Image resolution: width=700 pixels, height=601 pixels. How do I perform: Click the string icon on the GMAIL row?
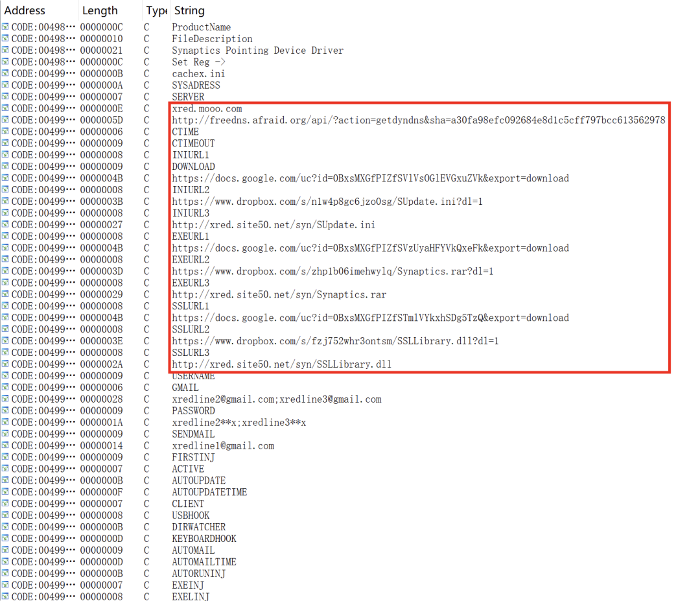(5, 387)
